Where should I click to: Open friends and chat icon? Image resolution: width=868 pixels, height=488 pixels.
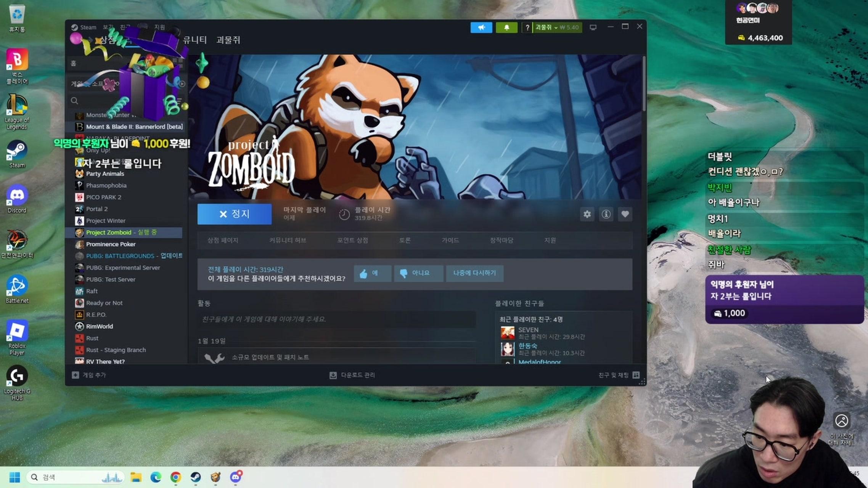[636, 375]
